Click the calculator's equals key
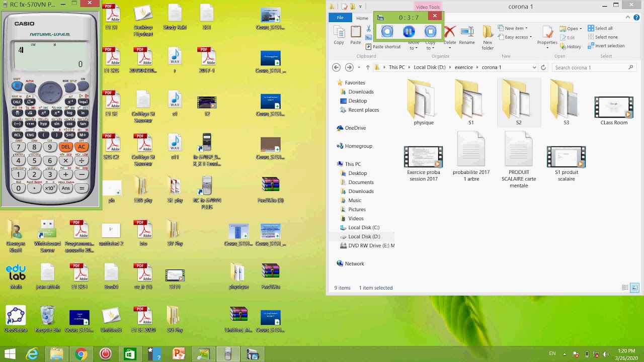This screenshot has height=362, width=644. coord(81,189)
